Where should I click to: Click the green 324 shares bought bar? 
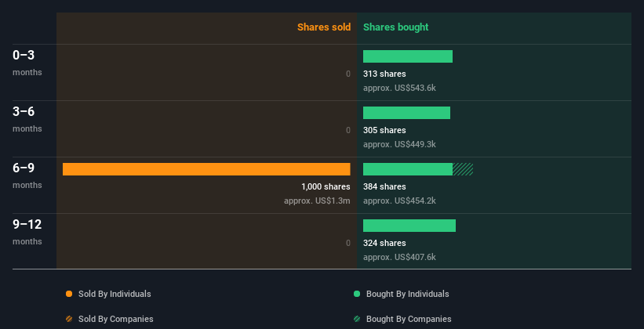pyautogui.click(x=409, y=226)
